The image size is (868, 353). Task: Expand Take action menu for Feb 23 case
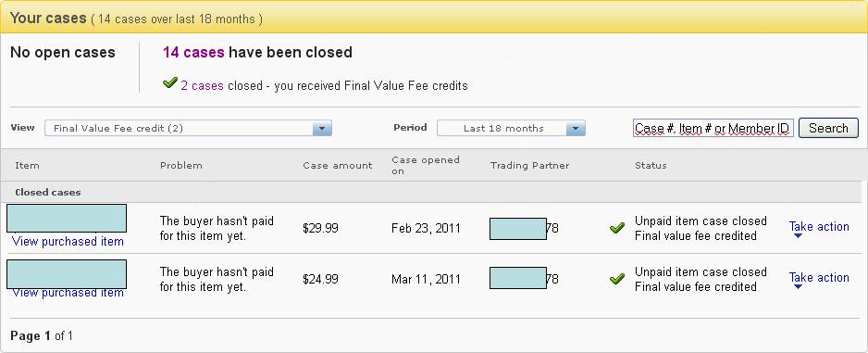(819, 228)
